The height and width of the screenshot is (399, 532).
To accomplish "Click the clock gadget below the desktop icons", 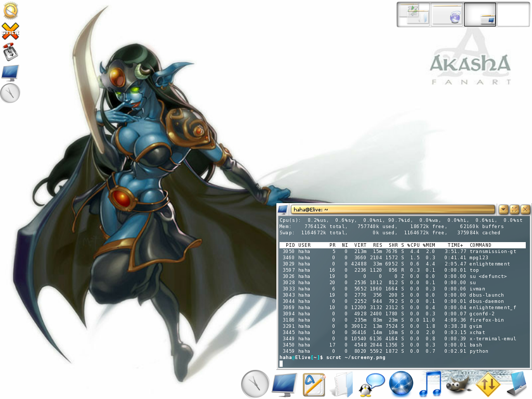I will [x=9, y=92].
